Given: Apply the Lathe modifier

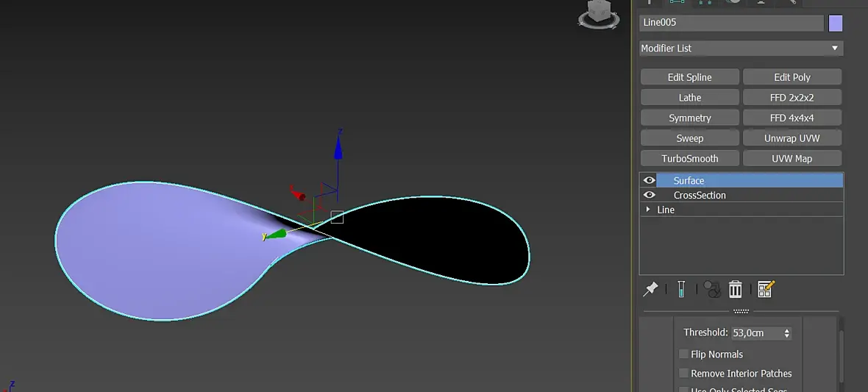Looking at the screenshot, I should pyautogui.click(x=690, y=97).
